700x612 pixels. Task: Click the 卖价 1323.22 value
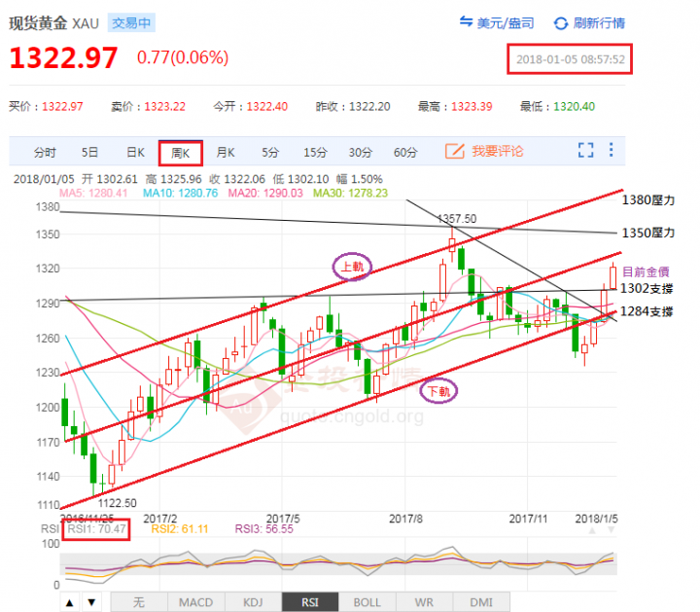click(164, 106)
